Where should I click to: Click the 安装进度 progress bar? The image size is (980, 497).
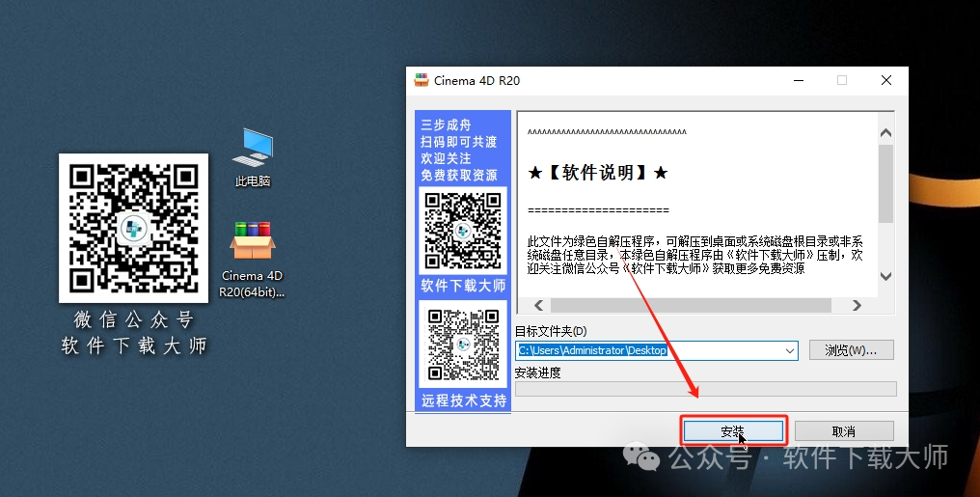705,389
